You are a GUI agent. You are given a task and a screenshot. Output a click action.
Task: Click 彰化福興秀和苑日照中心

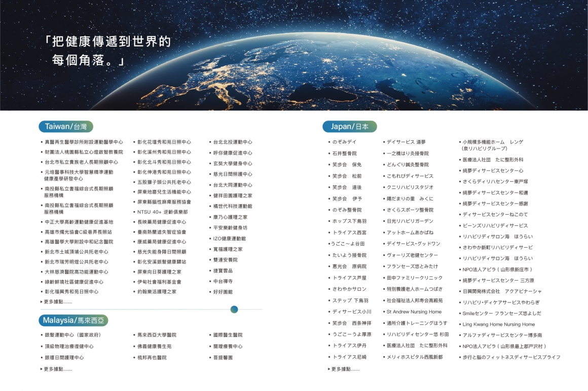point(71,292)
